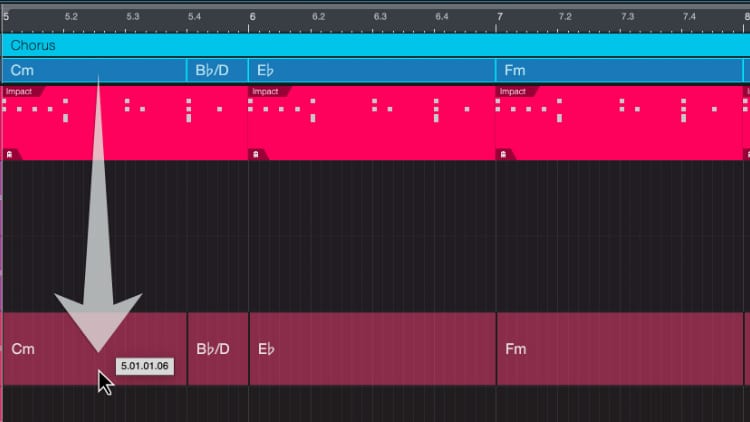750x422 pixels.
Task: Click bar 7 on the timeline ruler
Action: coord(499,17)
